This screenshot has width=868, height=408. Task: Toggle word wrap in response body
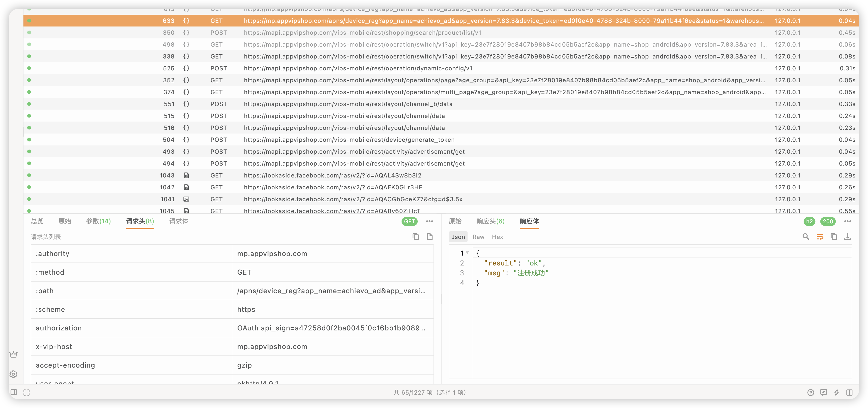pyautogui.click(x=820, y=237)
